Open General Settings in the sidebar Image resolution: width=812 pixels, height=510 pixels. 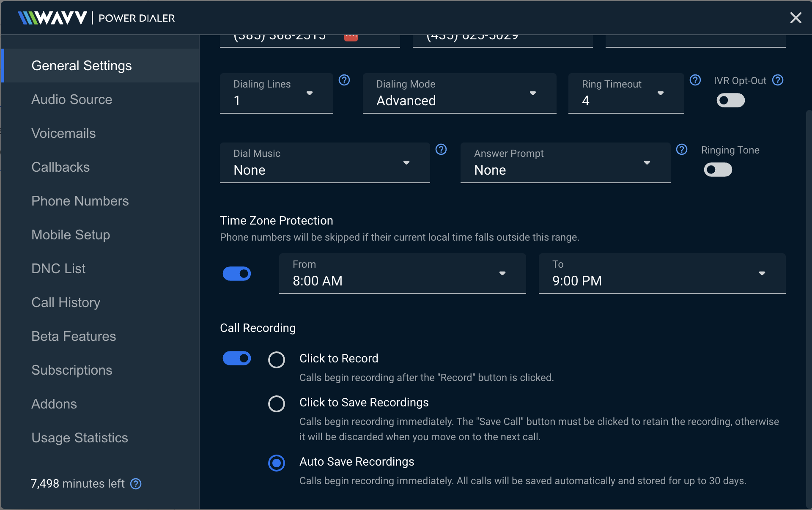click(100, 66)
